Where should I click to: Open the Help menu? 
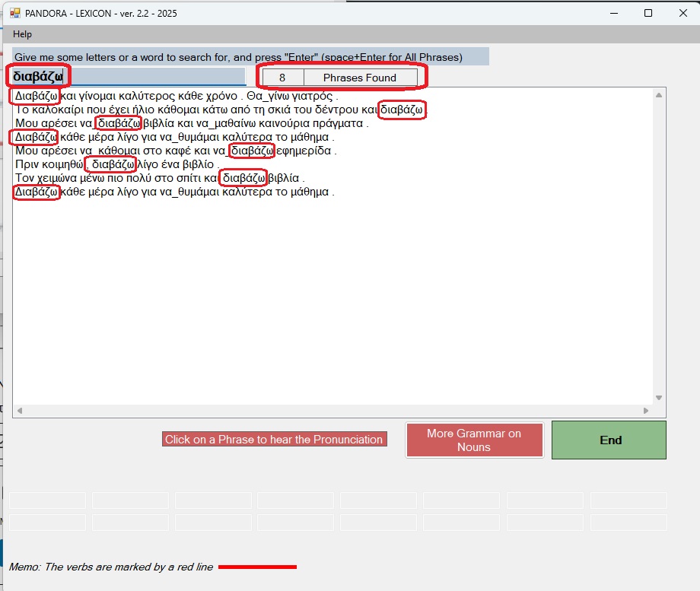pos(22,34)
